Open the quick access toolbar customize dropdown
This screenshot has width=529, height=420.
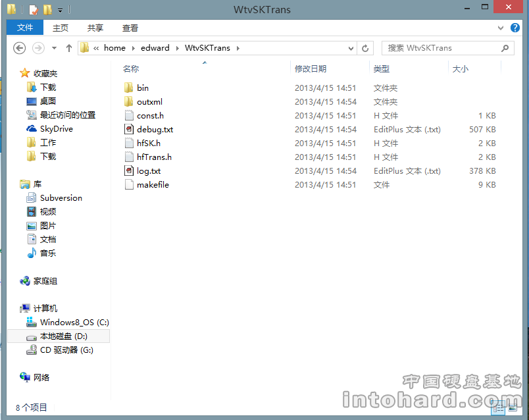coord(60,11)
